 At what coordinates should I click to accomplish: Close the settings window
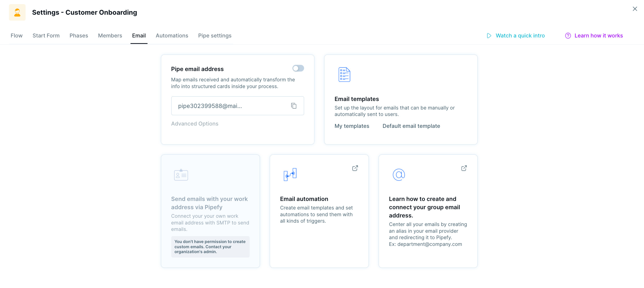coord(635,9)
